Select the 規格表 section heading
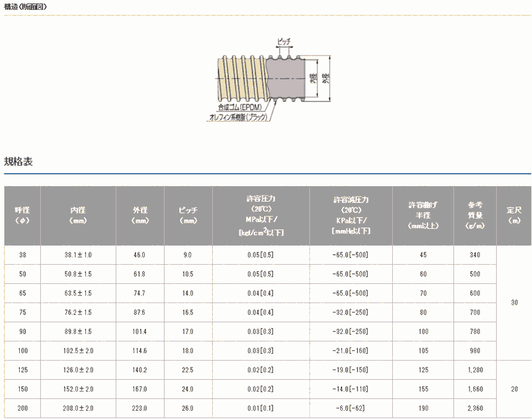The width and height of the screenshot is (532, 420). [x=19, y=162]
